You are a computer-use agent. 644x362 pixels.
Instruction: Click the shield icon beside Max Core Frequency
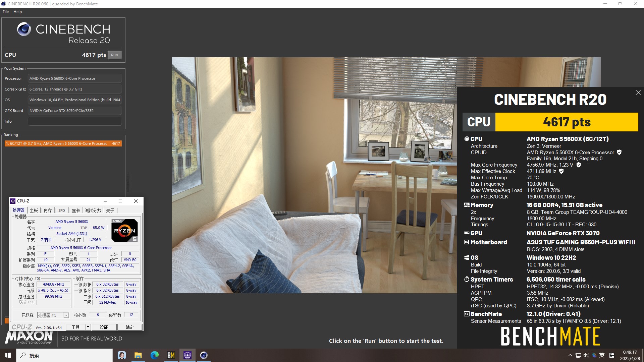(x=579, y=165)
